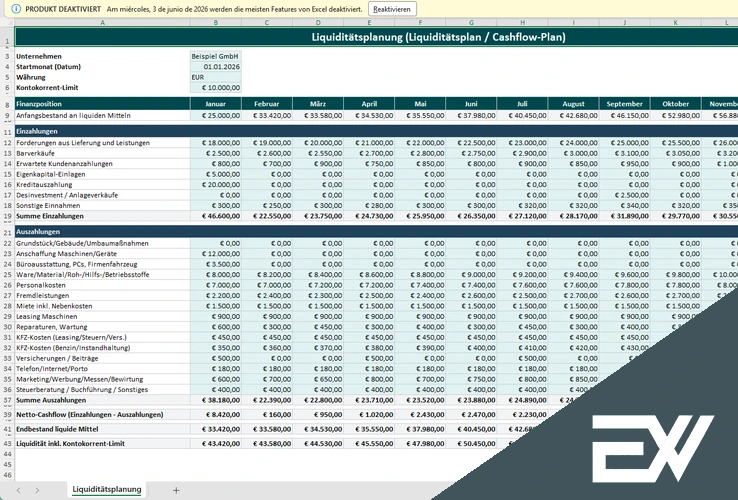The width and height of the screenshot is (738, 500).
Task: Click the Juni month header
Action: [x=471, y=104]
